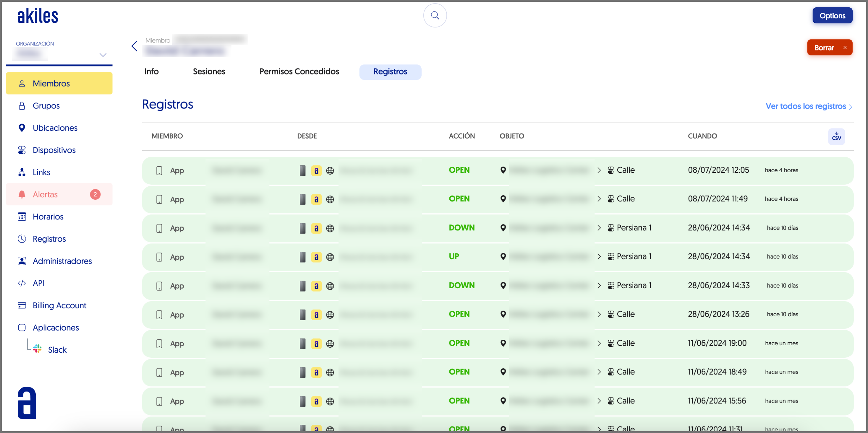The width and height of the screenshot is (868, 433).
Task: Expand object chevron on the 08/07/2024 12:05 row
Action: click(x=599, y=170)
